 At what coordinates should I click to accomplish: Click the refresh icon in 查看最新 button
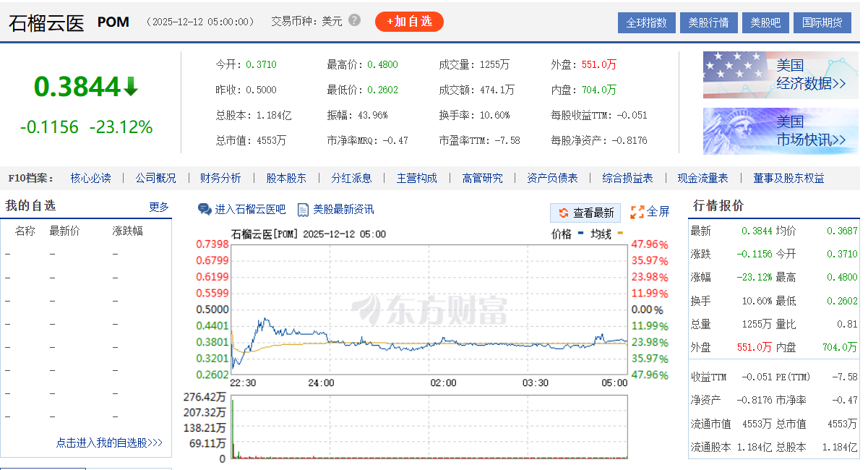click(x=563, y=213)
